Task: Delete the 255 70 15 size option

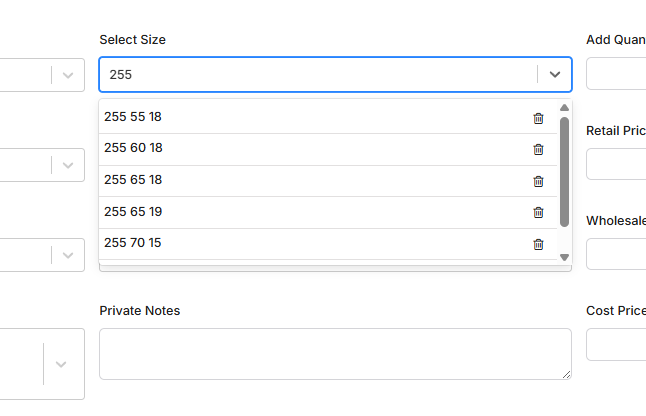Action: coord(538,244)
